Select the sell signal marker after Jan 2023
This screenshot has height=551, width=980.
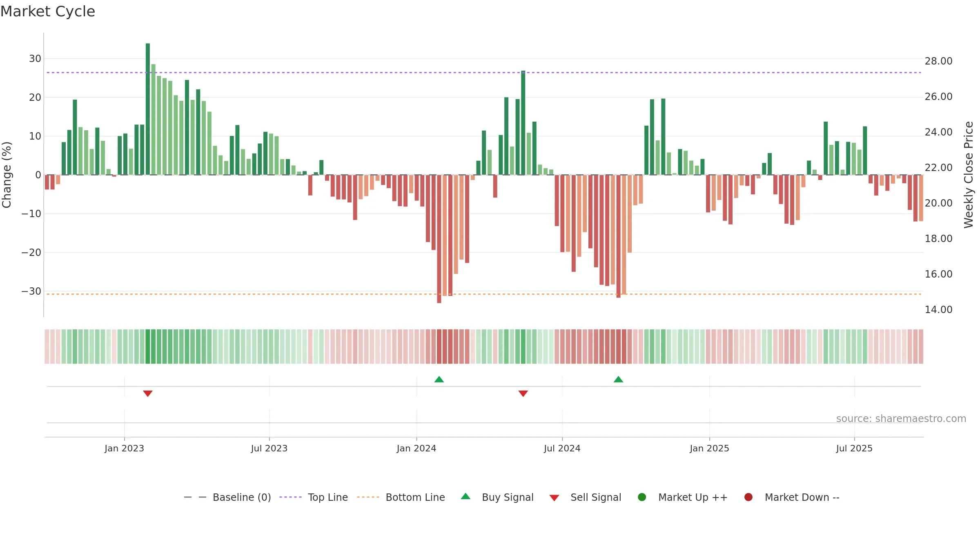[148, 393]
